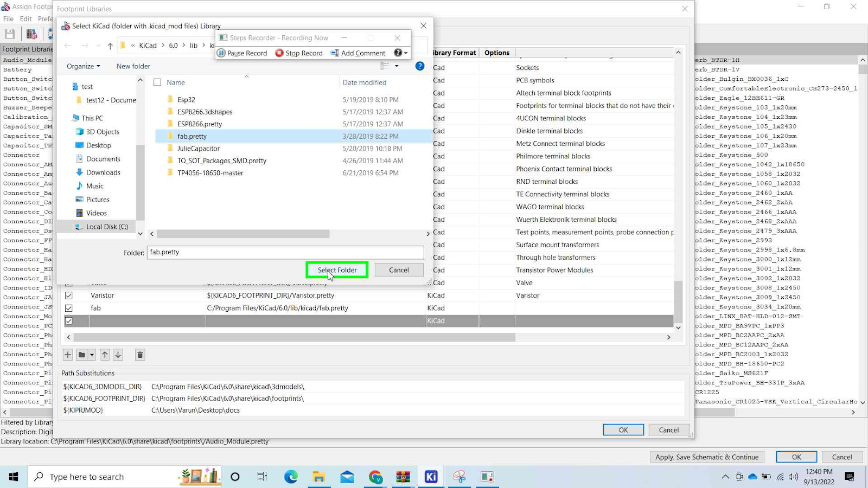Open the file dialog help icon

pos(419,66)
